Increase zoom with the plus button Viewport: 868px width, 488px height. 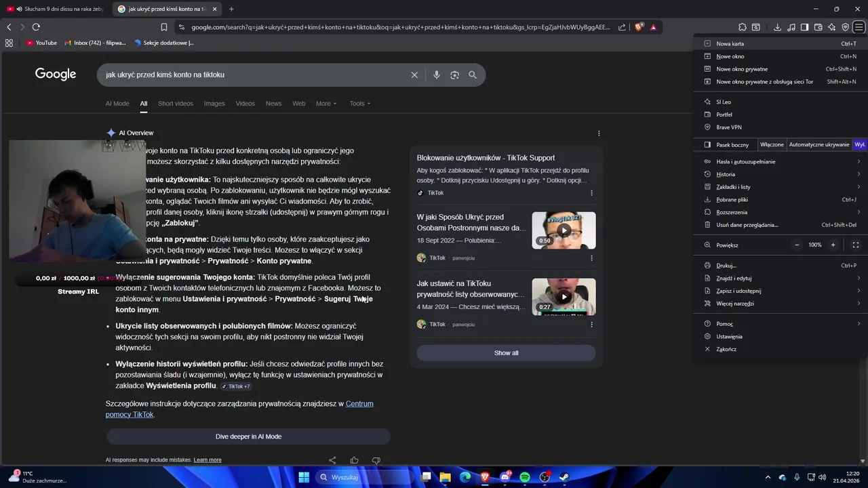coord(833,245)
